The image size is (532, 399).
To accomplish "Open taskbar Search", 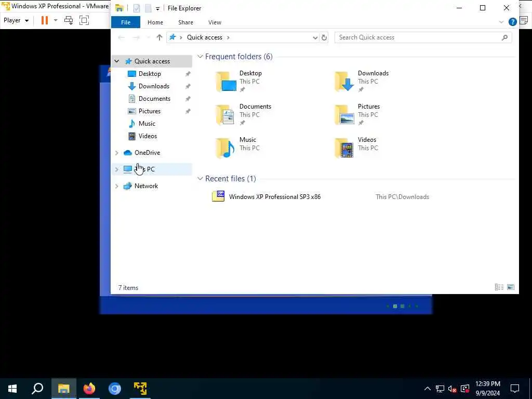I will pos(37,389).
